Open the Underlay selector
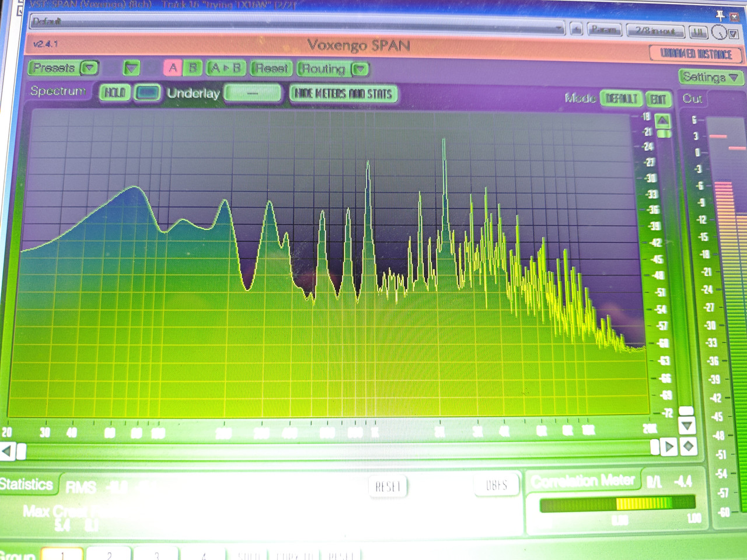This screenshot has height=560, width=747. (x=252, y=93)
